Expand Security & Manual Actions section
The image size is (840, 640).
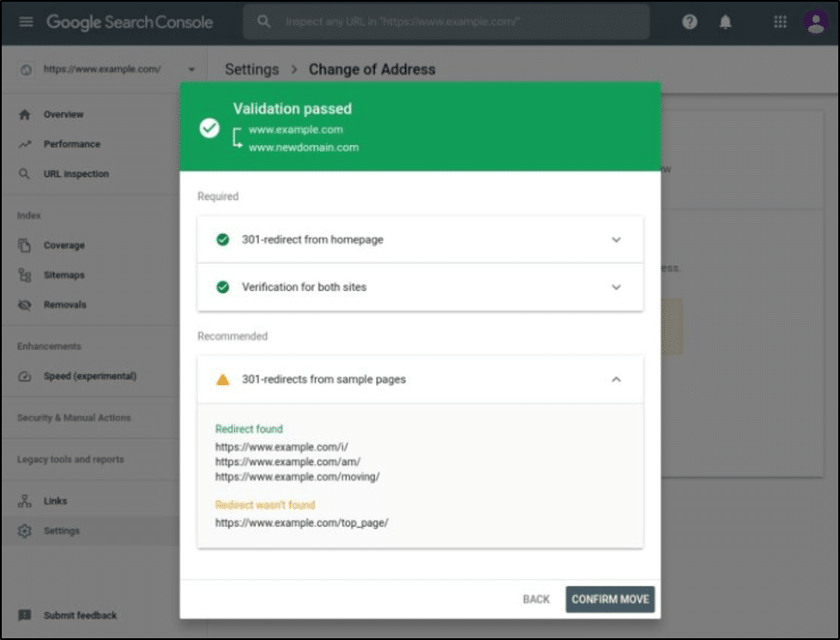pyautogui.click(x=74, y=418)
